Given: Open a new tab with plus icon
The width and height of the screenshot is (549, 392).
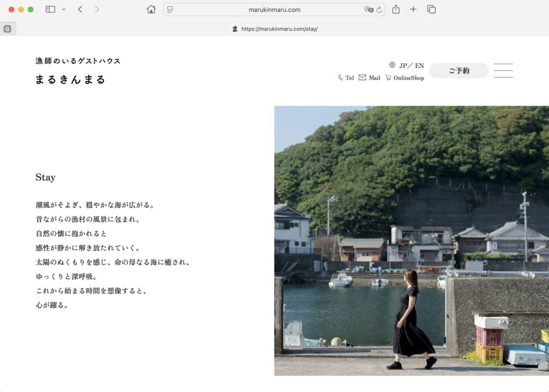Looking at the screenshot, I should (x=413, y=10).
